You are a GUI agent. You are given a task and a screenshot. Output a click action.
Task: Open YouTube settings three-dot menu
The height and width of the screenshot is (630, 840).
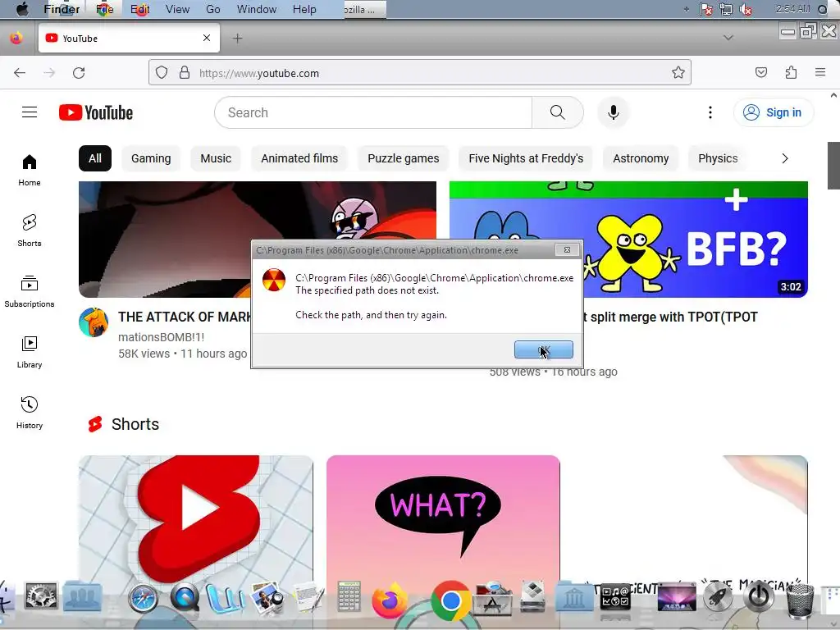pyautogui.click(x=710, y=112)
